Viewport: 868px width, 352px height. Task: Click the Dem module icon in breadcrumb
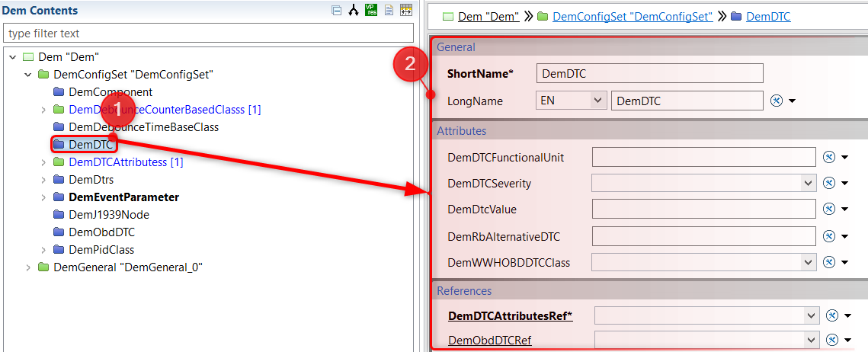click(448, 17)
